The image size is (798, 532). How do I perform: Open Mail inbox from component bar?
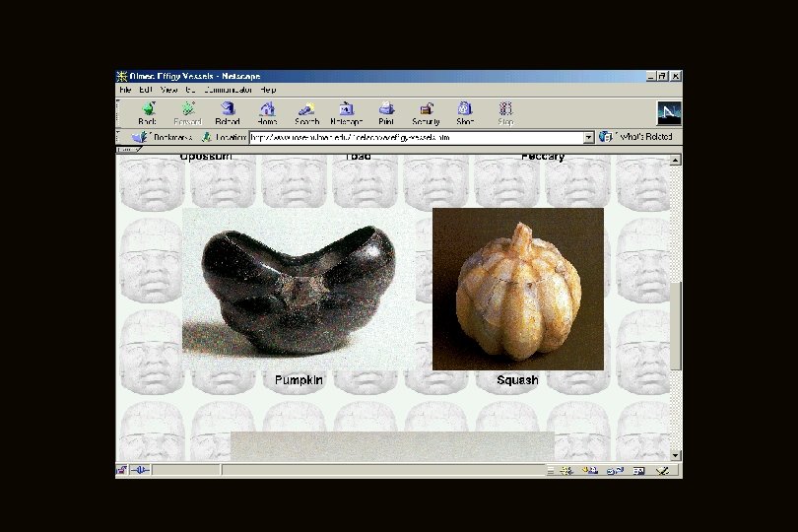[x=590, y=470]
